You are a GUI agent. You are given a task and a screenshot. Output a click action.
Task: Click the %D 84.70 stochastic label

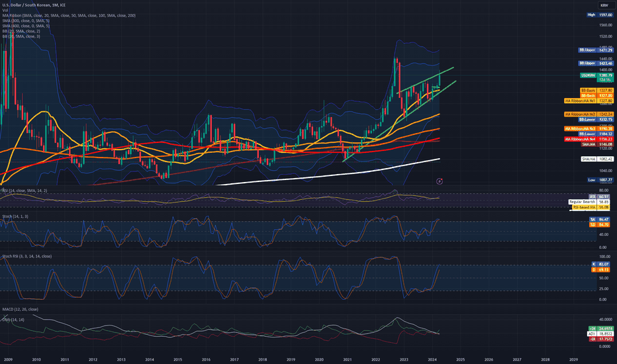click(599, 224)
